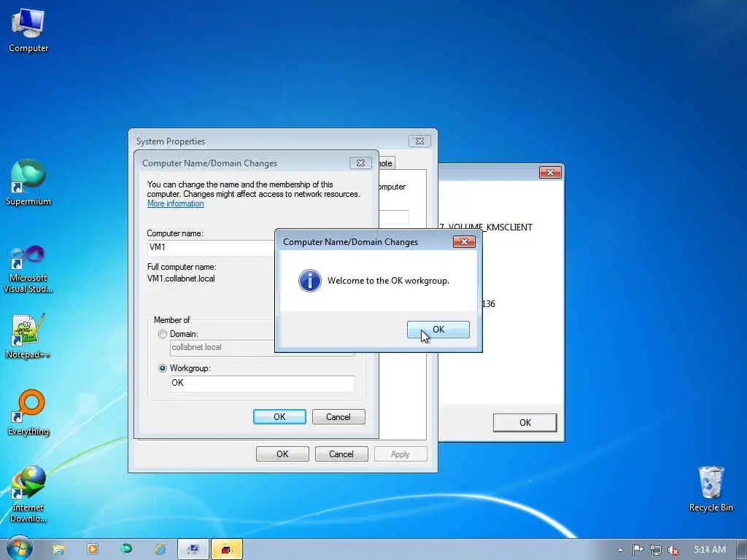
Task: Close the KMSCLIENT background window
Action: tap(550, 172)
